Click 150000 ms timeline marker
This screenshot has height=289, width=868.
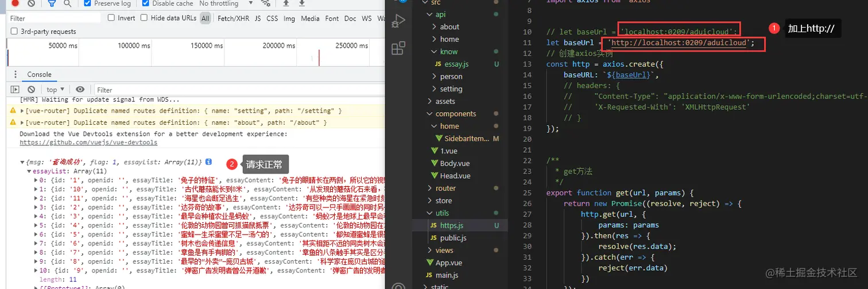click(206, 45)
